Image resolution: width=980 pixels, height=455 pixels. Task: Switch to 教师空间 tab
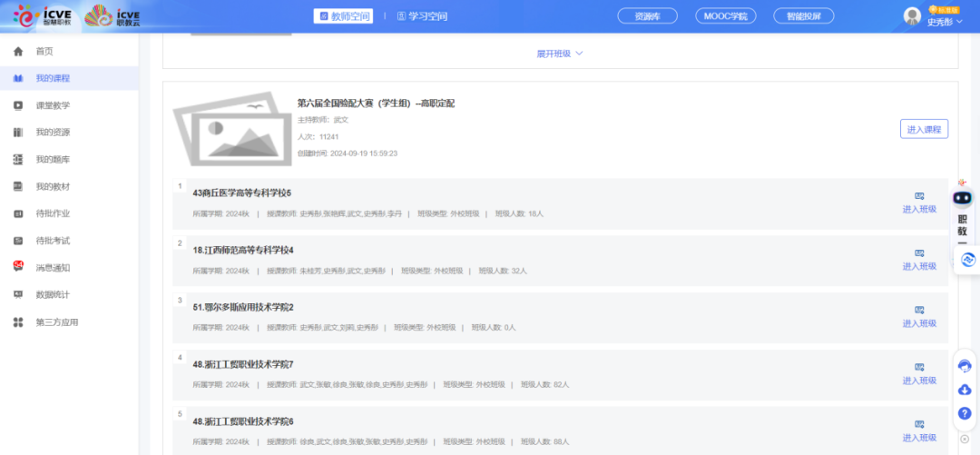pyautogui.click(x=343, y=16)
